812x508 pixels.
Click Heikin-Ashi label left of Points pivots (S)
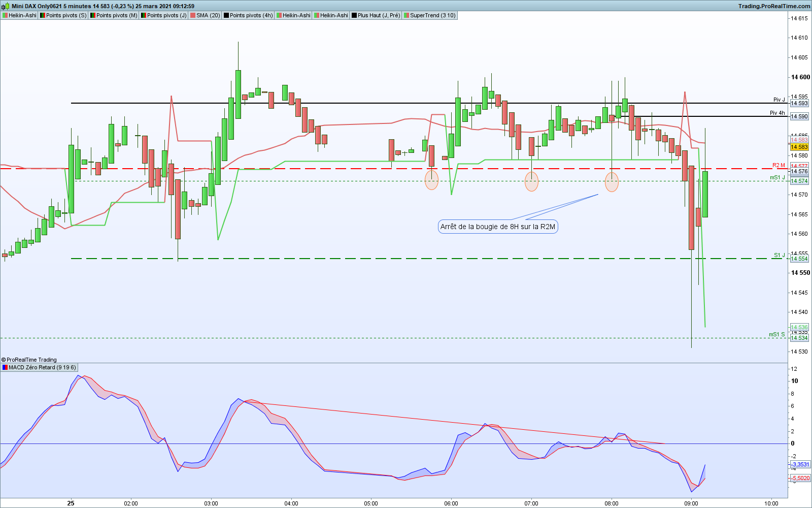point(19,15)
